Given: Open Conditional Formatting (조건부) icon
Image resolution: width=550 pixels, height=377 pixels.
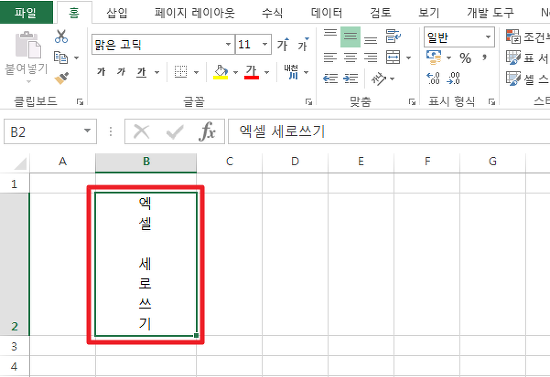Looking at the screenshot, I should (513, 36).
